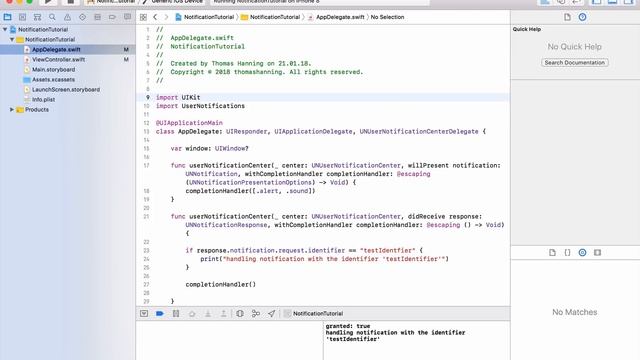Show the File Template library
Image resolution: width=640 pixels, height=360 pixels.
(552, 253)
